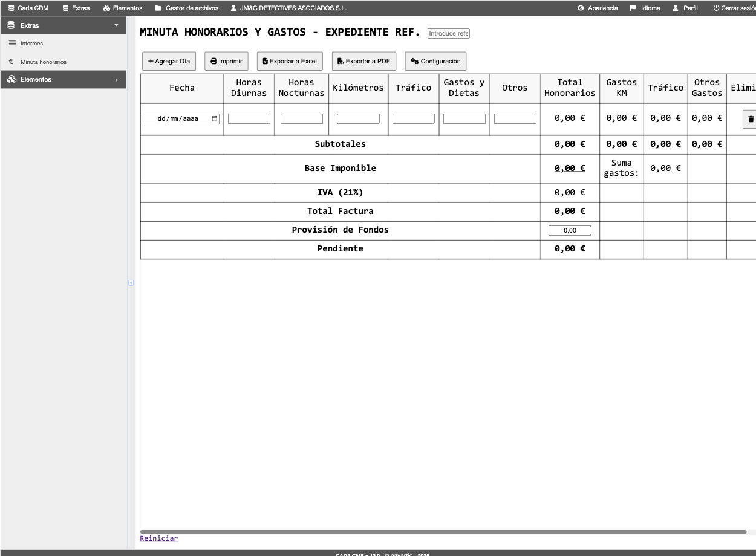
Task: Click the Imprimir button
Action: pyautogui.click(x=226, y=61)
